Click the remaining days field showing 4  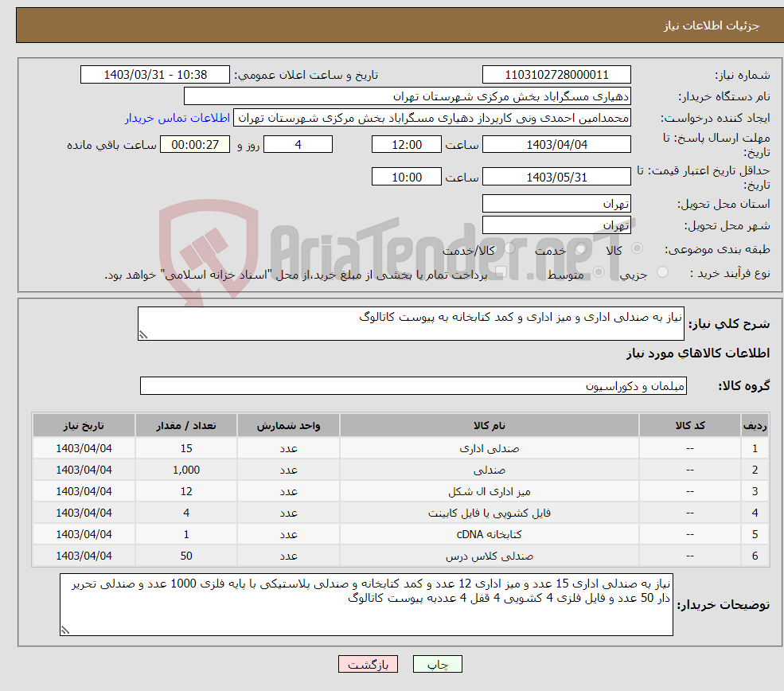point(298,145)
